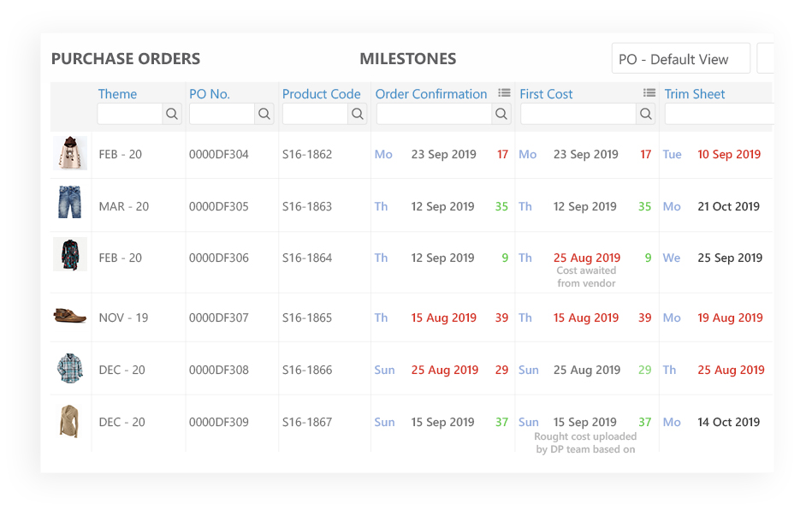Screen dimensions: 812x510
Task: Click the 'Rought cost uploaded' note
Action: pyautogui.click(x=585, y=443)
